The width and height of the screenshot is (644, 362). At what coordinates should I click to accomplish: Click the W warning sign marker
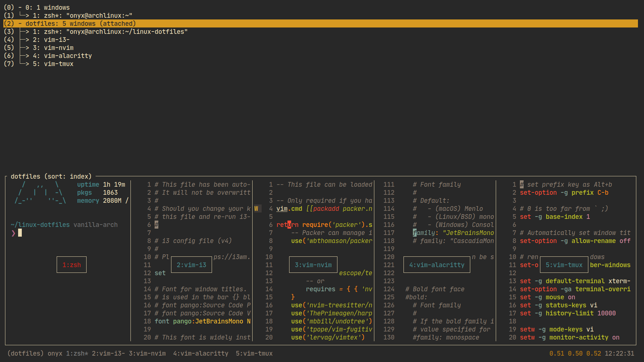click(256, 208)
